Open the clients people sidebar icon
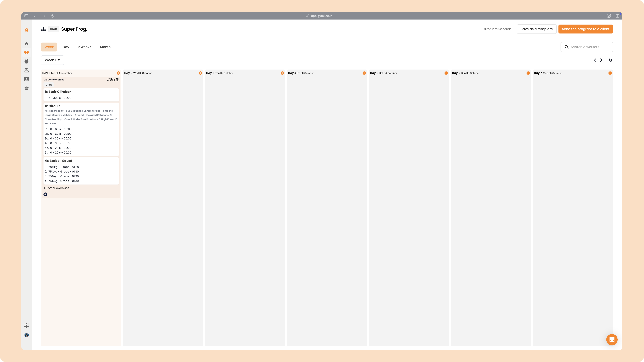Screen dimensions: 644x362 [x=27, y=70]
